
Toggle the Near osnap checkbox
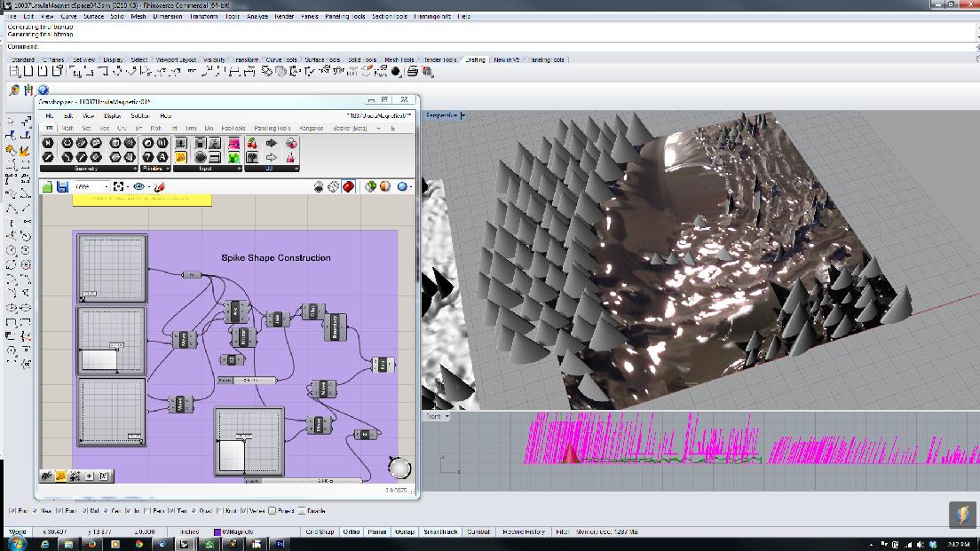(35, 511)
